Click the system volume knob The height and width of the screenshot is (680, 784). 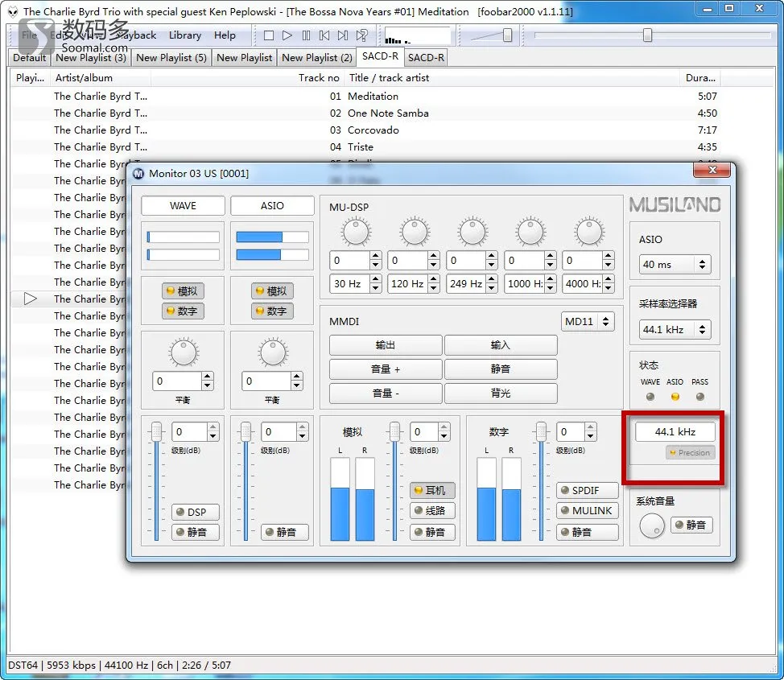(652, 525)
